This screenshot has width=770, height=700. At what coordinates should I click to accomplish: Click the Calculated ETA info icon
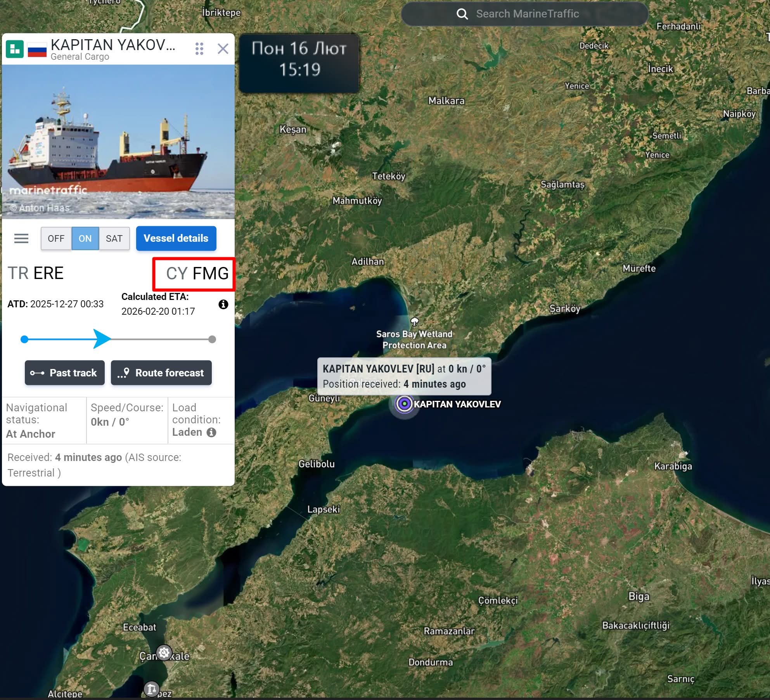click(x=223, y=304)
